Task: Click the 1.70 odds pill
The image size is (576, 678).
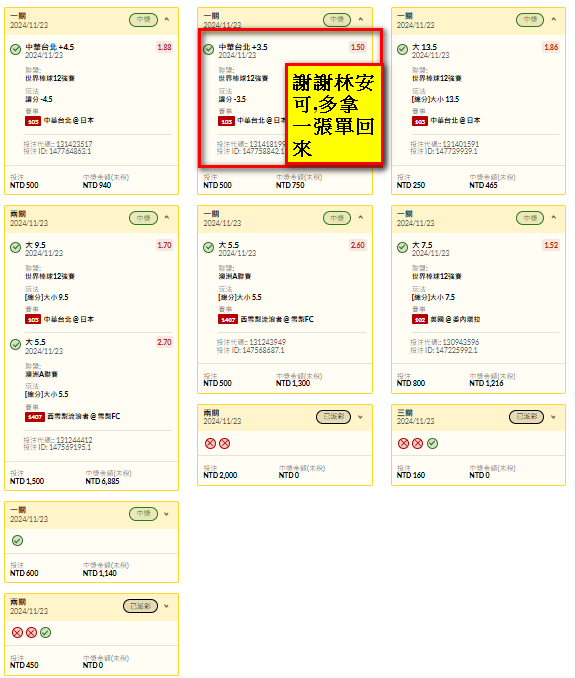Action: pyautogui.click(x=164, y=245)
